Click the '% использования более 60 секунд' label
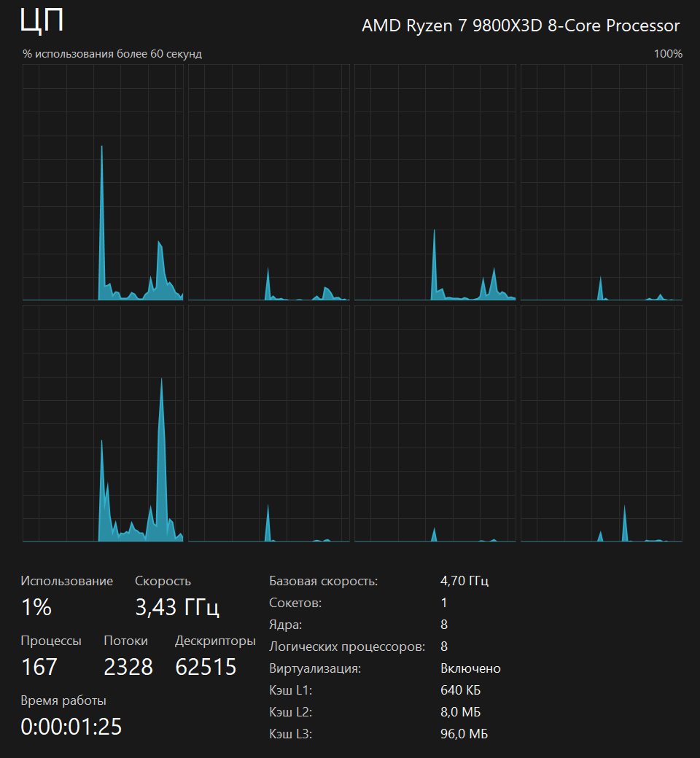Viewport: 700px width, 758px height. pos(112,54)
